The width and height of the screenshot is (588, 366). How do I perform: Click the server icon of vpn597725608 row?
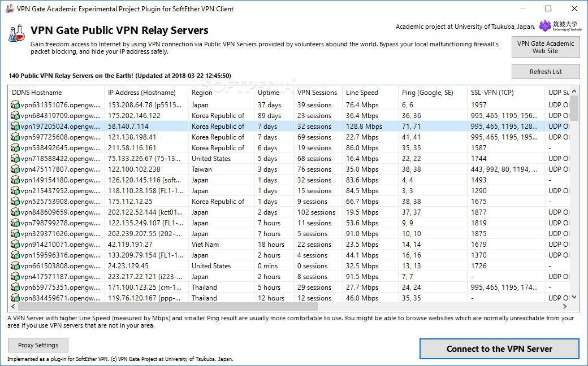point(15,137)
